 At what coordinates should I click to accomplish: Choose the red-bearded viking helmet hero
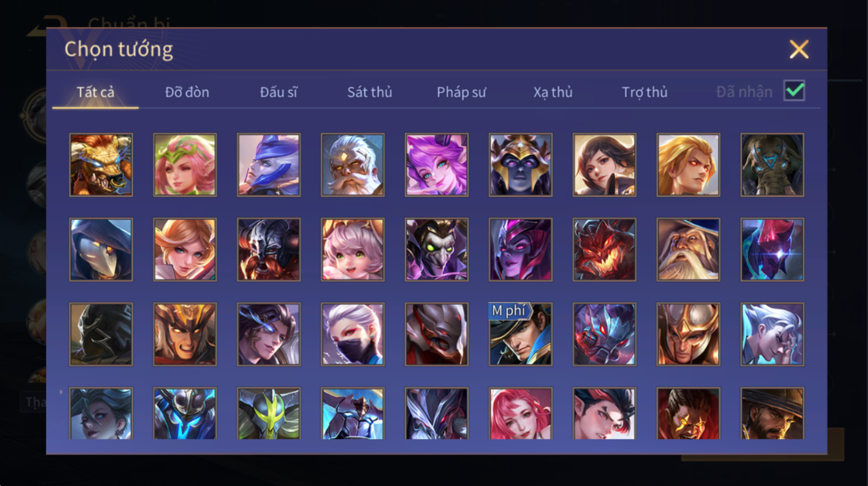pos(268,249)
